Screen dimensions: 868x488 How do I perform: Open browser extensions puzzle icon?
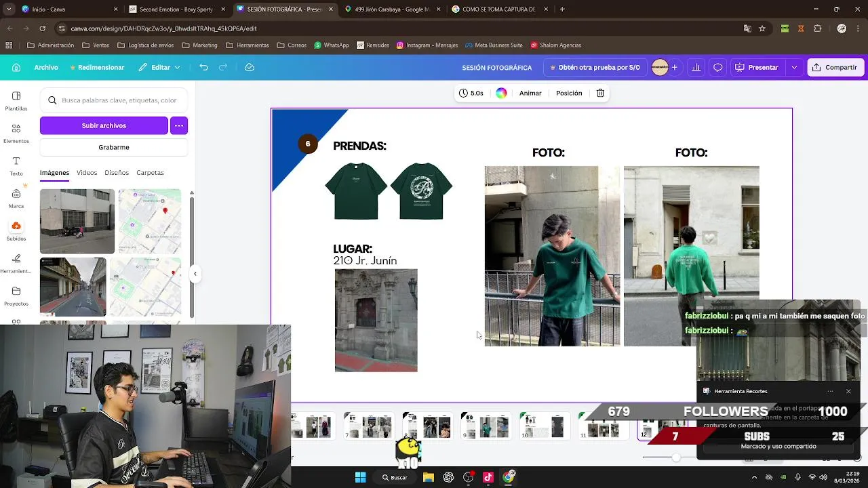(x=817, y=28)
